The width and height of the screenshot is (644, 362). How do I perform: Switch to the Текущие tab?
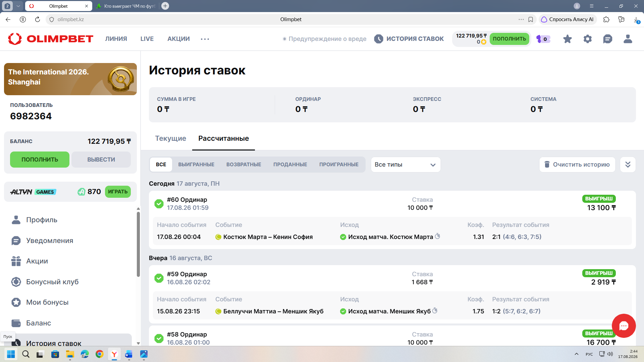coord(170,138)
